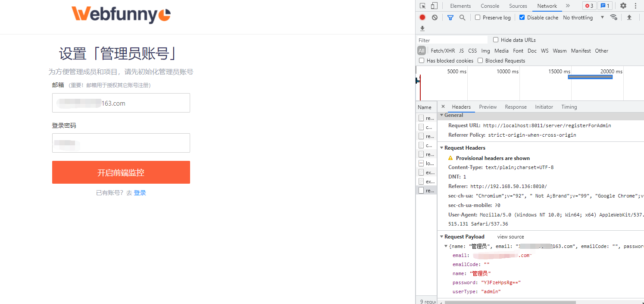Click the provisional headers warning icon
The height and width of the screenshot is (304, 644).
pos(450,158)
